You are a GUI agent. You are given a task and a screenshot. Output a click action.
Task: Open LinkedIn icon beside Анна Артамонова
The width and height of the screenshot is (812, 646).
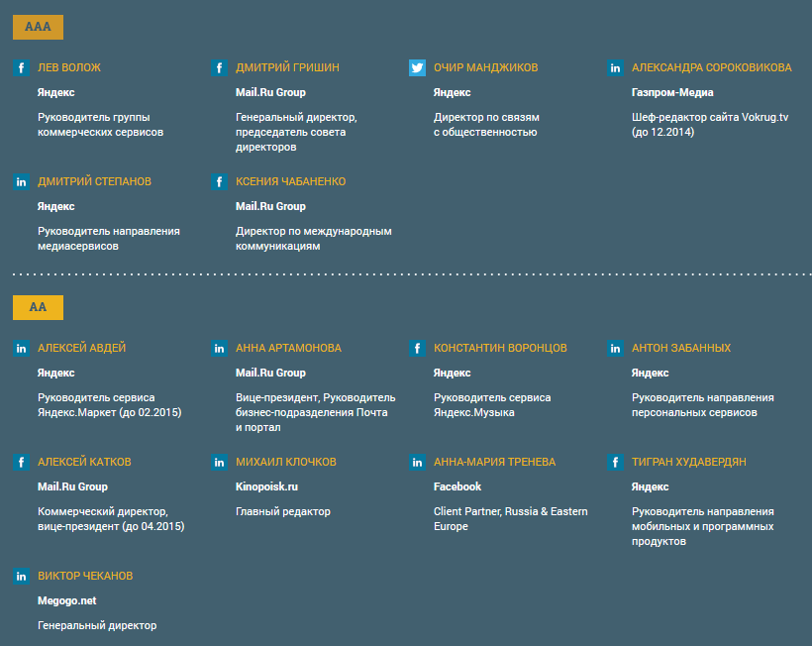pos(219,348)
